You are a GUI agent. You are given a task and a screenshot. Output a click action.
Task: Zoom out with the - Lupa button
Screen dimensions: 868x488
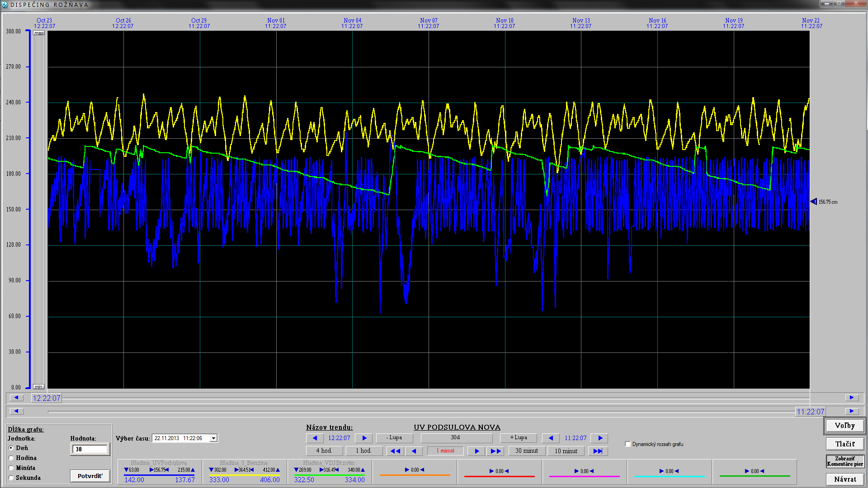click(x=394, y=438)
